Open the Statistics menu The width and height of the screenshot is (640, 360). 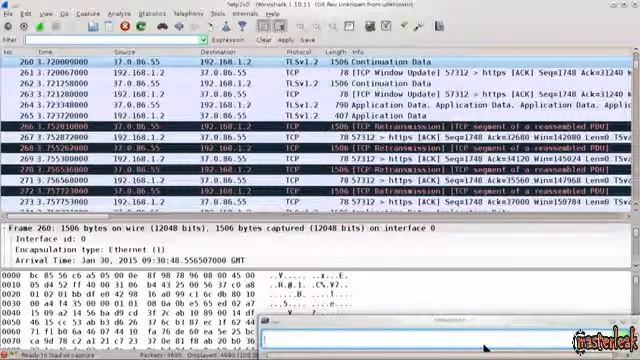[x=152, y=14]
